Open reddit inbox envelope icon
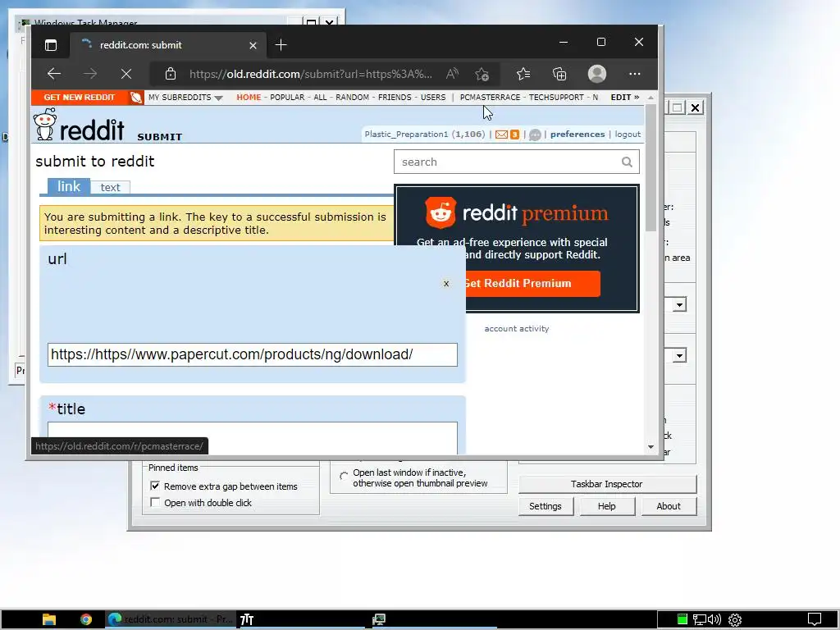This screenshot has height=630, width=840. [501, 135]
